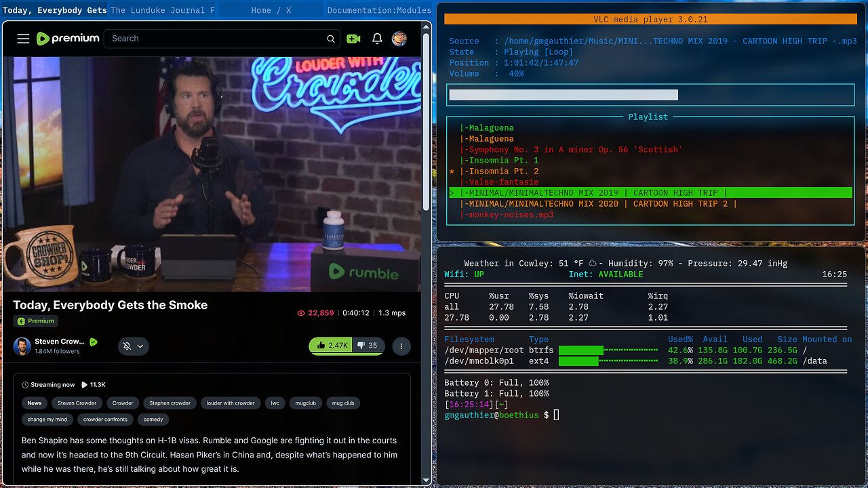Switch to Today, Everybody Gets tab

coord(55,10)
